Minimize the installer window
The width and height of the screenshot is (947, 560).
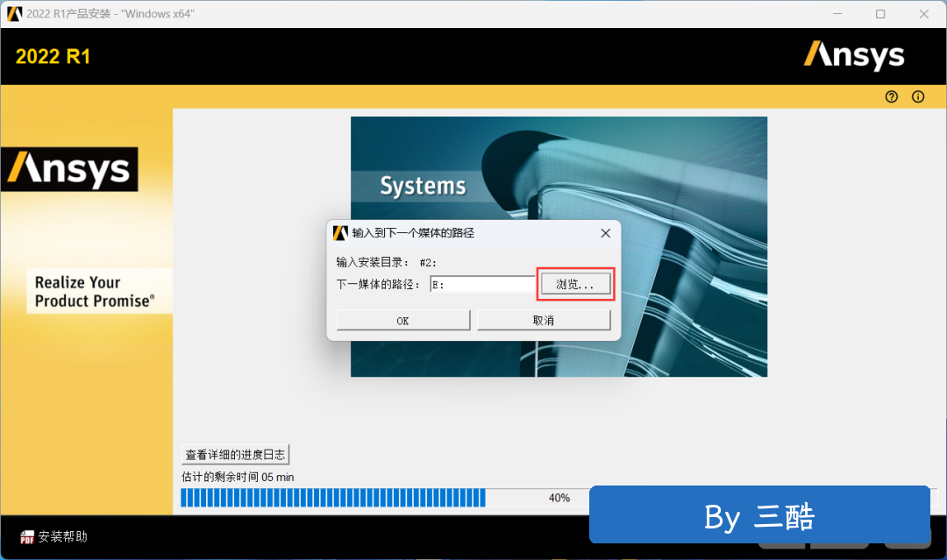pos(837,14)
